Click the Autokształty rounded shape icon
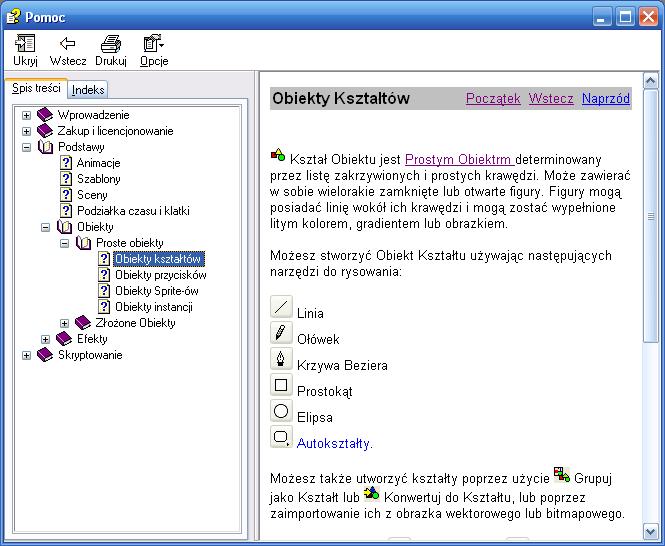The width and height of the screenshot is (665, 546). click(x=281, y=437)
